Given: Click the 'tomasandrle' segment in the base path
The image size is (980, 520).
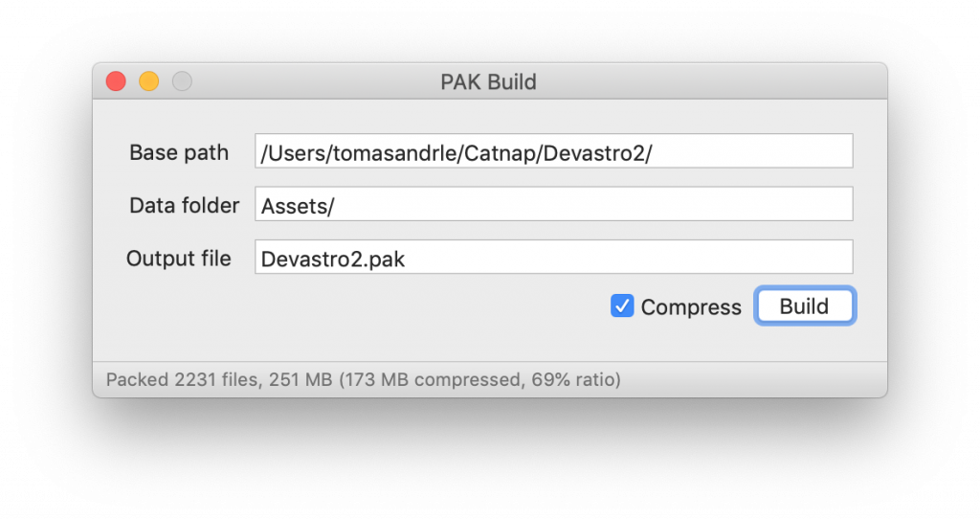Looking at the screenshot, I should coord(391,153).
